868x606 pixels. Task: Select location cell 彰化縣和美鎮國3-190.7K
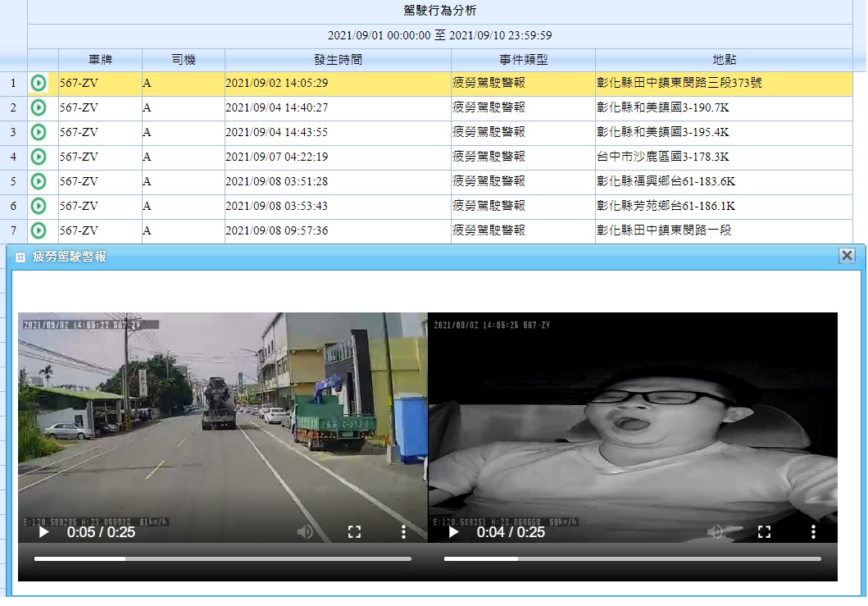tap(724, 107)
